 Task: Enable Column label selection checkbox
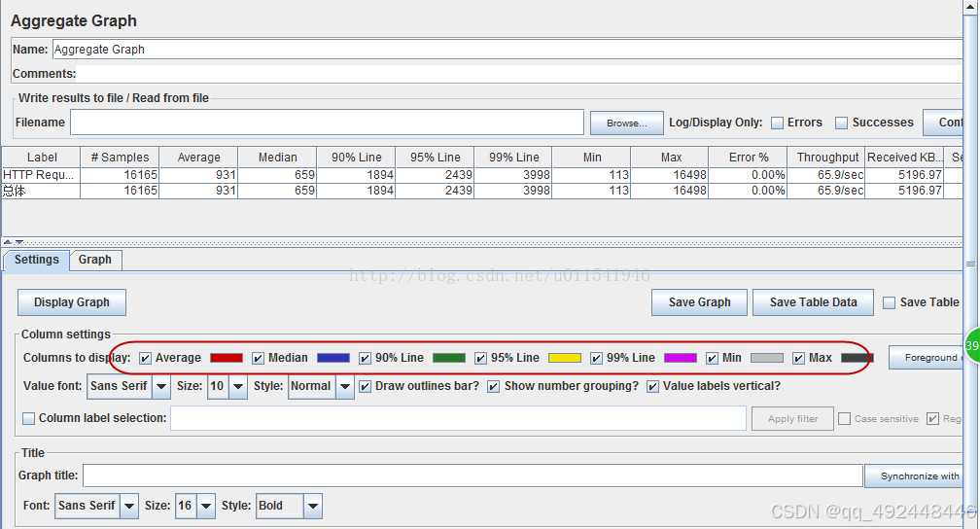click(x=29, y=418)
